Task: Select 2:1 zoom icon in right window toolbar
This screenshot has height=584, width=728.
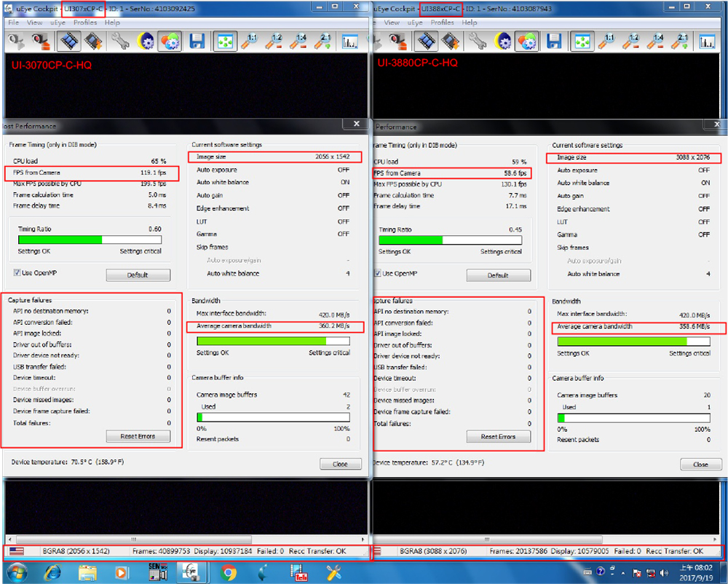Action: (680, 42)
